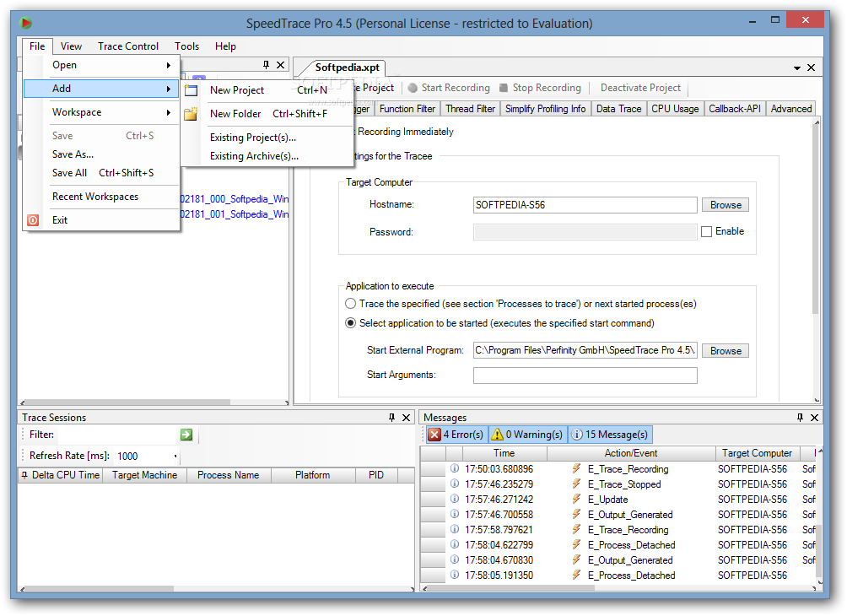Pin the Messages panel
The width and height of the screenshot is (847, 616).
click(x=800, y=417)
